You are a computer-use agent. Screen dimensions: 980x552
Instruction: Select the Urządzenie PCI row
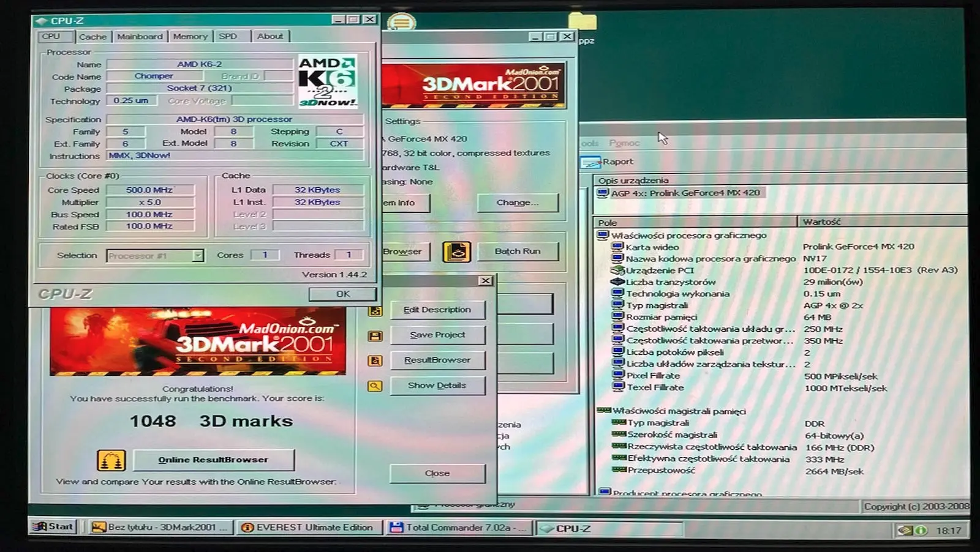(660, 270)
